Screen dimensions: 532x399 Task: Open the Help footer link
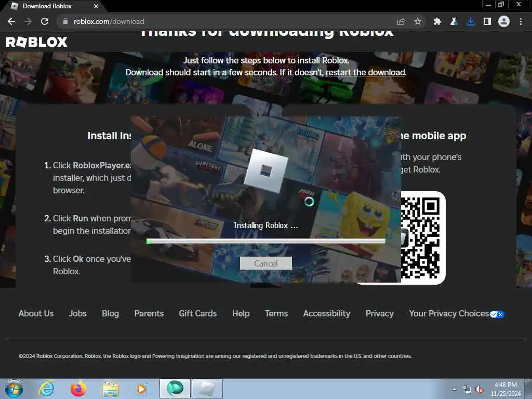pyautogui.click(x=241, y=313)
